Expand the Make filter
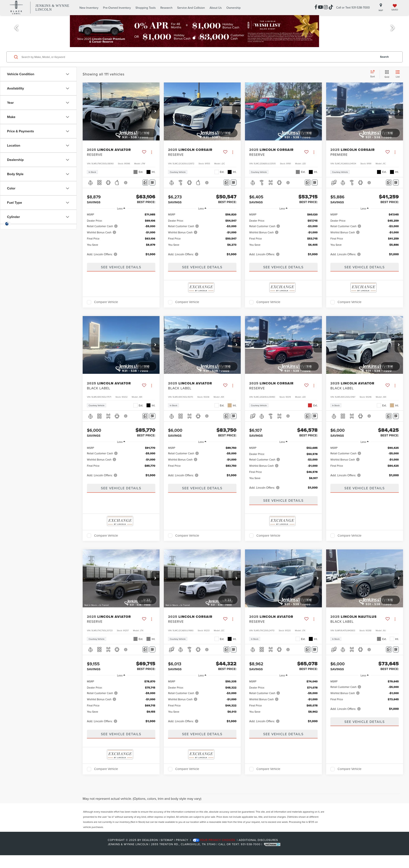The height and width of the screenshot is (868, 409). [38, 117]
